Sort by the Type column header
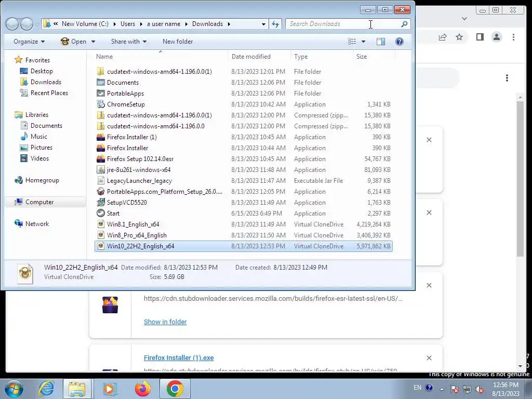This screenshot has height=399, width=532. coord(322,56)
